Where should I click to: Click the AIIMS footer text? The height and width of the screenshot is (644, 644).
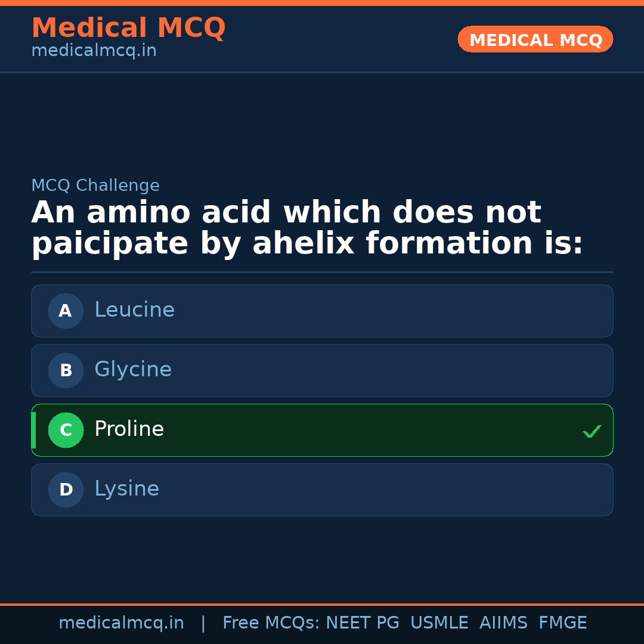[x=503, y=623]
